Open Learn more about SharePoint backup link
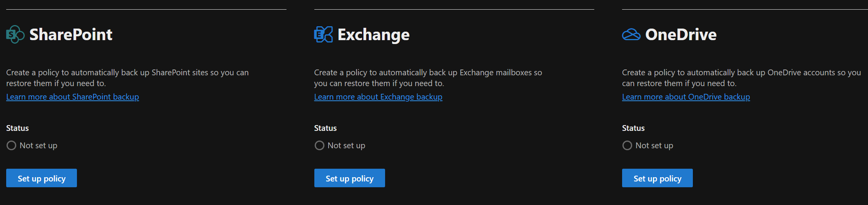The width and height of the screenshot is (868, 205). (x=73, y=97)
